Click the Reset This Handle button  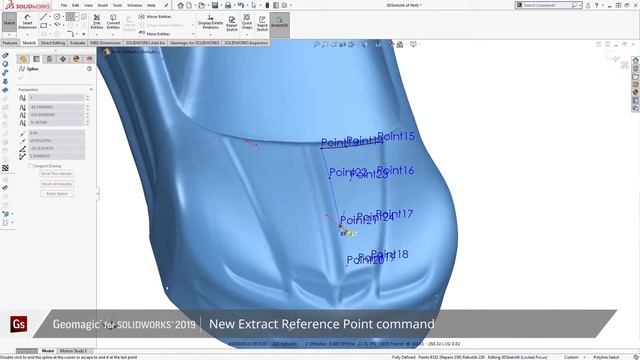tap(56, 173)
